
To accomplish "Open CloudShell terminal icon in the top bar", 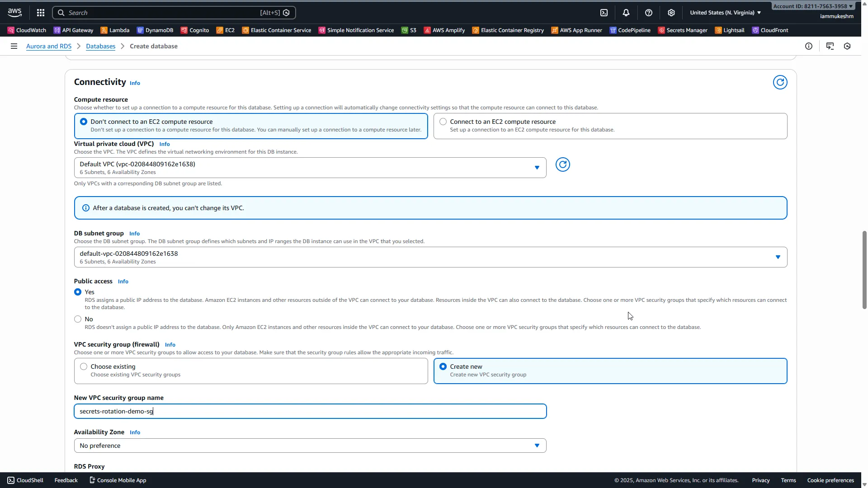I will click(x=604, y=12).
